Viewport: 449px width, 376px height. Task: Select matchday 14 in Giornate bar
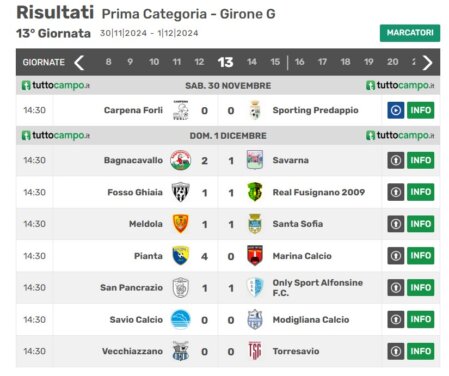[x=252, y=62]
